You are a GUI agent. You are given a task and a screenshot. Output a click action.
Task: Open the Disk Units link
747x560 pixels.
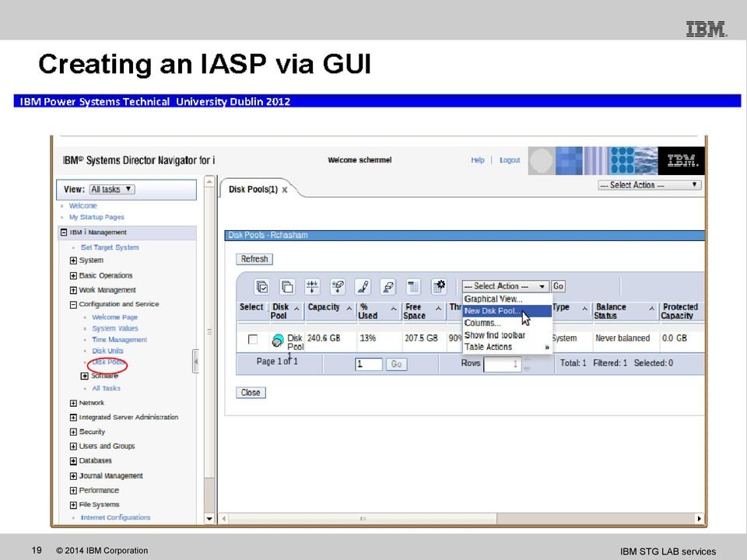coord(107,351)
